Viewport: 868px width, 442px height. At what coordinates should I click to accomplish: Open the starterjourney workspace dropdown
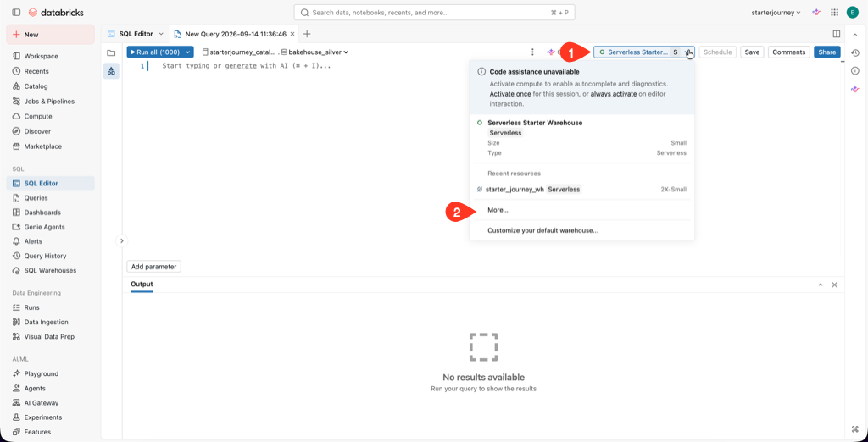pos(776,12)
